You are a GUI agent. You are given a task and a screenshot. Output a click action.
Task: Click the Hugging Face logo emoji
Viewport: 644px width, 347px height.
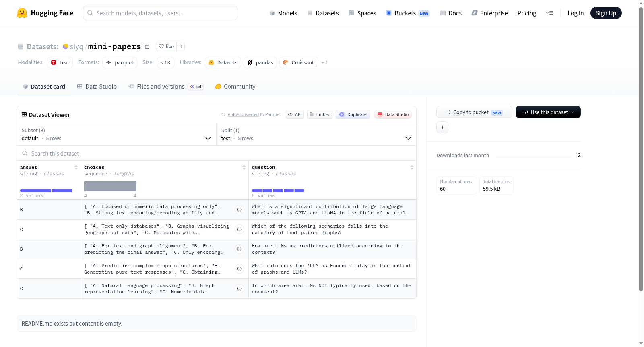click(22, 13)
